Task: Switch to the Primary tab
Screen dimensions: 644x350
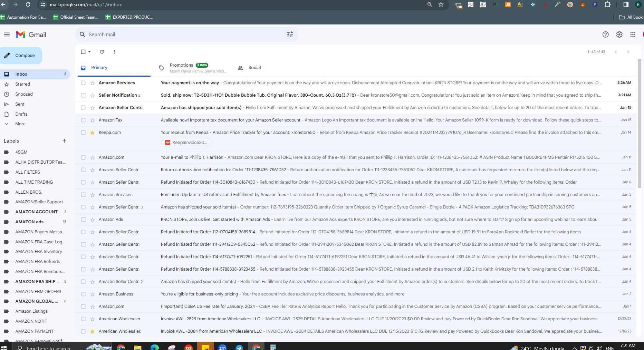Action: pos(114,68)
